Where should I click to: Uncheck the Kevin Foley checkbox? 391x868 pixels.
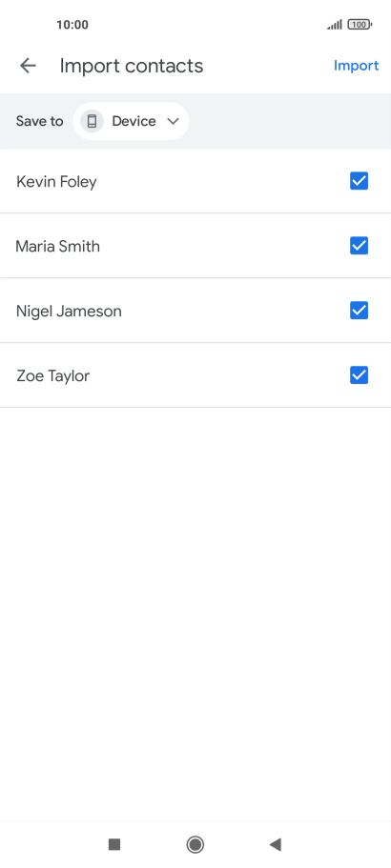click(x=359, y=181)
